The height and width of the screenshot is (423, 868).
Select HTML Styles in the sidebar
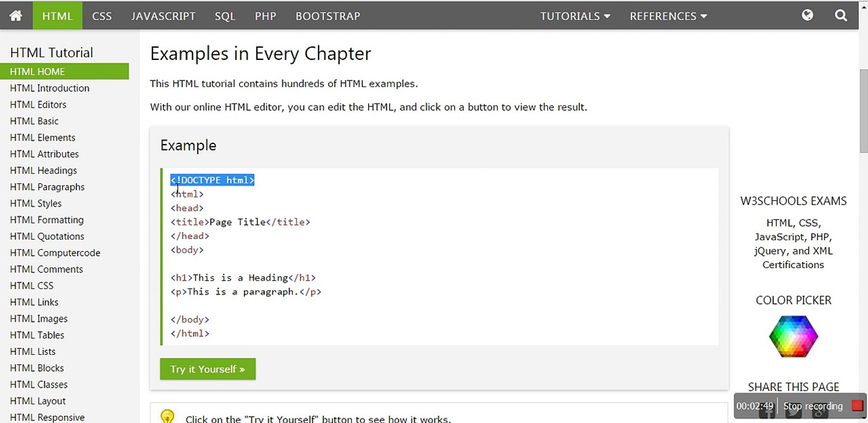(x=36, y=203)
